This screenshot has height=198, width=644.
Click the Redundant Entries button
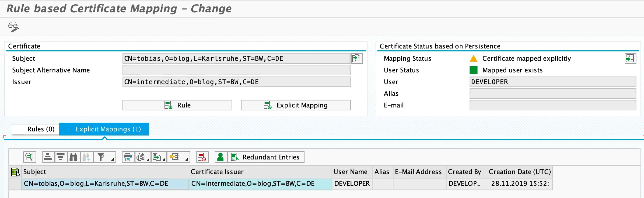266,157
